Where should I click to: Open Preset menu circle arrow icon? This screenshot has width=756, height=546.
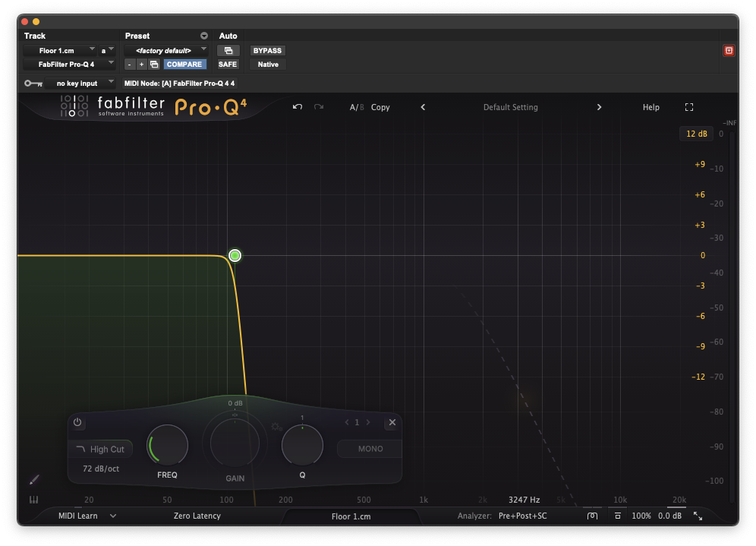pos(204,36)
